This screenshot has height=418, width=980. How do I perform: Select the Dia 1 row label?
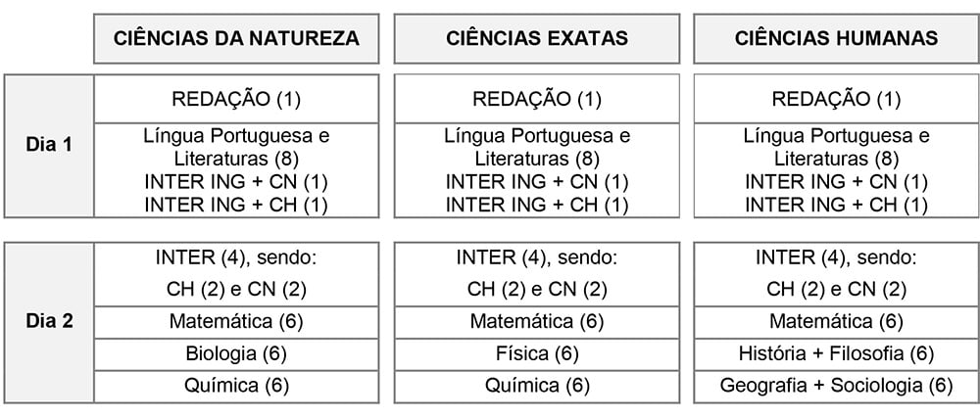coord(49,146)
